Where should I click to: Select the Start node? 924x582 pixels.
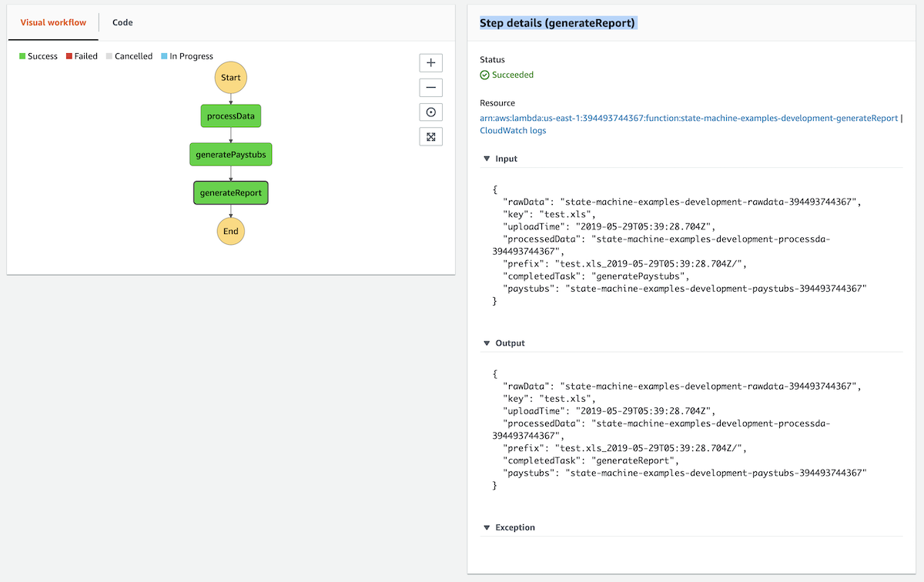(x=230, y=78)
